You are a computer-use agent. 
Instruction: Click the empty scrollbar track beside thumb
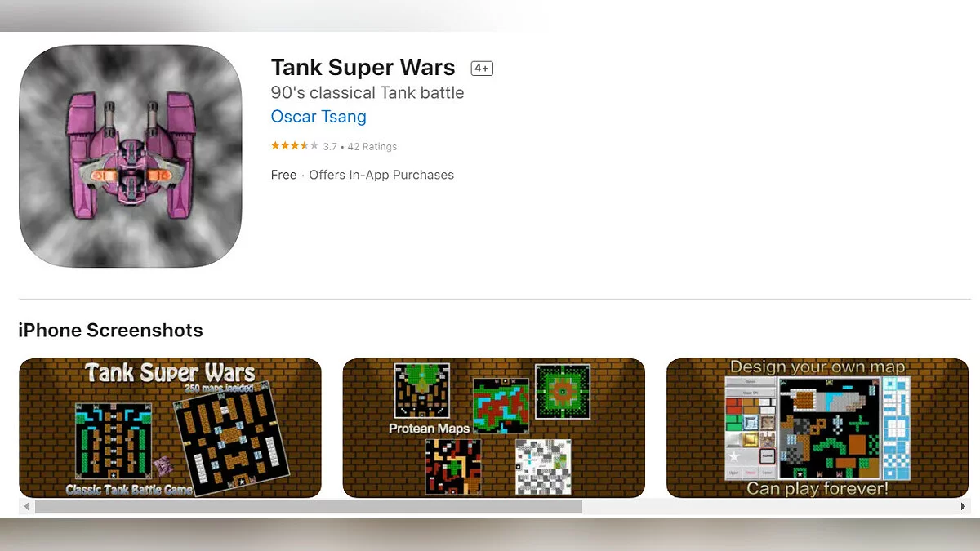click(x=768, y=507)
